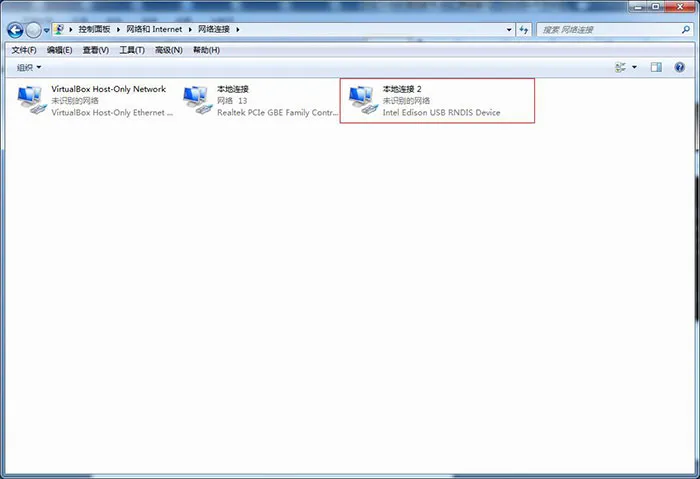Open the 组织 dropdown menu
This screenshot has height=479, width=700.
pyautogui.click(x=29, y=68)
